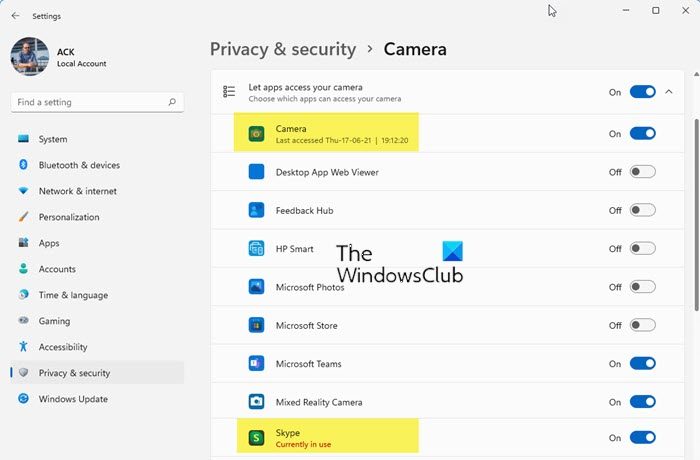
Task: Click the Feedback Hub app icon
Action: [x=256, y=210]
